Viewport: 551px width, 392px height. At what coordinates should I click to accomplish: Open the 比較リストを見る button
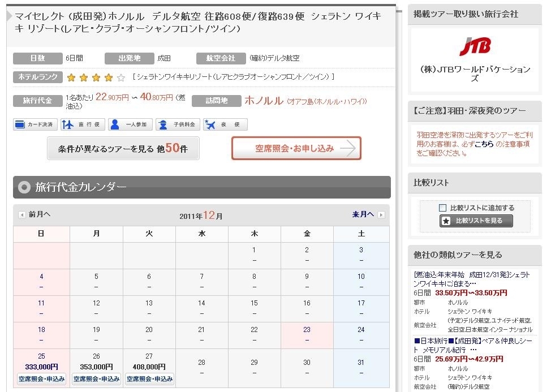click(476, 221)
